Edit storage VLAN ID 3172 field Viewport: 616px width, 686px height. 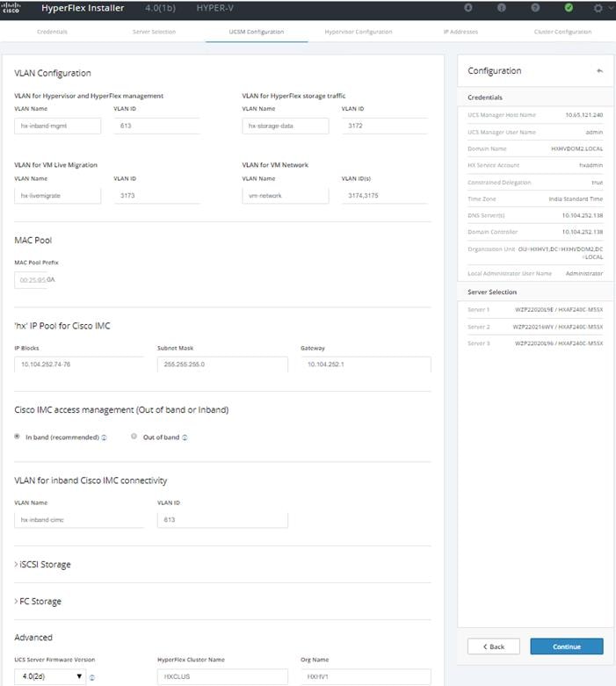384,126
